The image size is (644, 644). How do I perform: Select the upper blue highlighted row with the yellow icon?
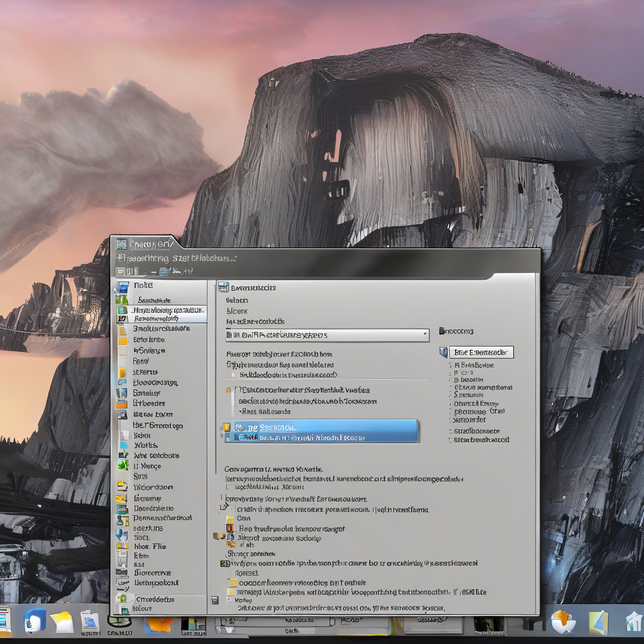(321, 427)
